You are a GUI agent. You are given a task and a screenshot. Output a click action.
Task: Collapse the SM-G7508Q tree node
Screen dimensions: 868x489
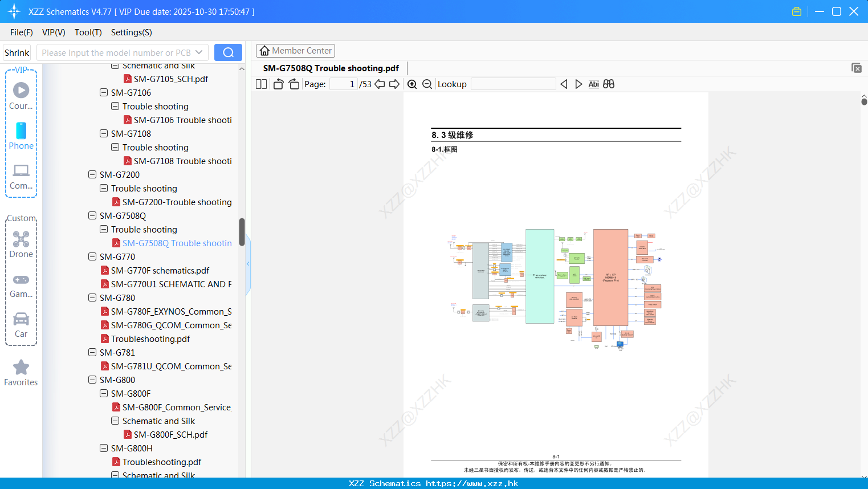(x=92, y=215)
